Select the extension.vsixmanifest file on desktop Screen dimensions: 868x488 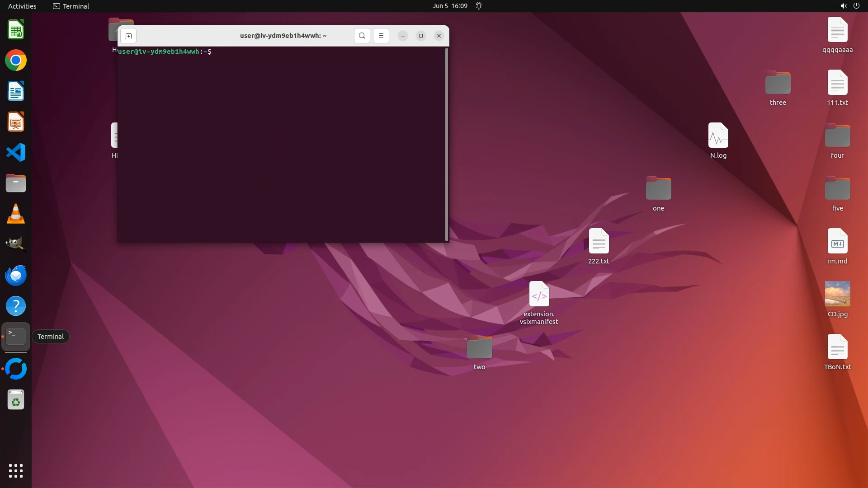(539, 295)
